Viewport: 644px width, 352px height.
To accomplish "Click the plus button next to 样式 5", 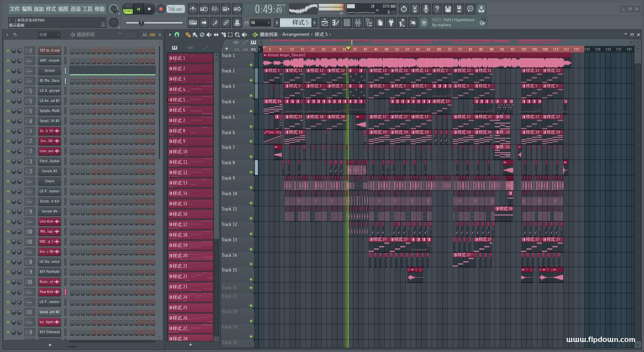I will coord(315,23).
